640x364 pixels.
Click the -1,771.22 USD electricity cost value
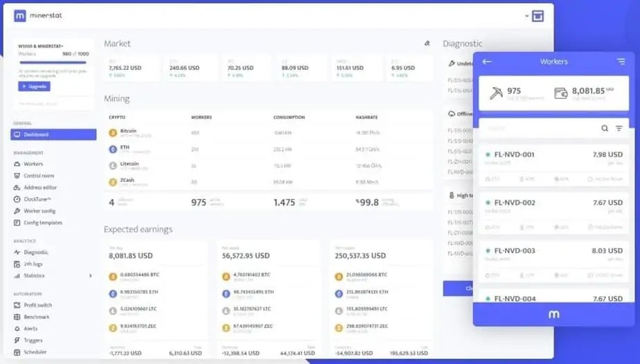tap(125, 353)
